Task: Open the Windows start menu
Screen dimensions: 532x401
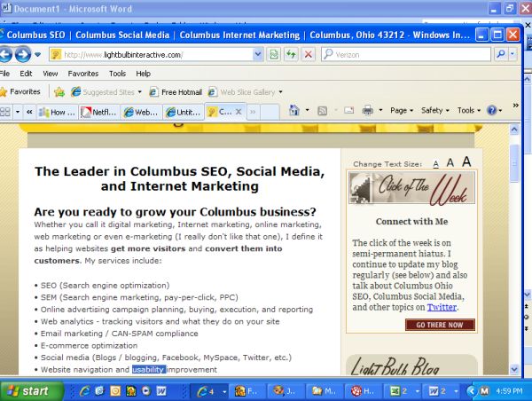Action: click(x=32, y=391)
